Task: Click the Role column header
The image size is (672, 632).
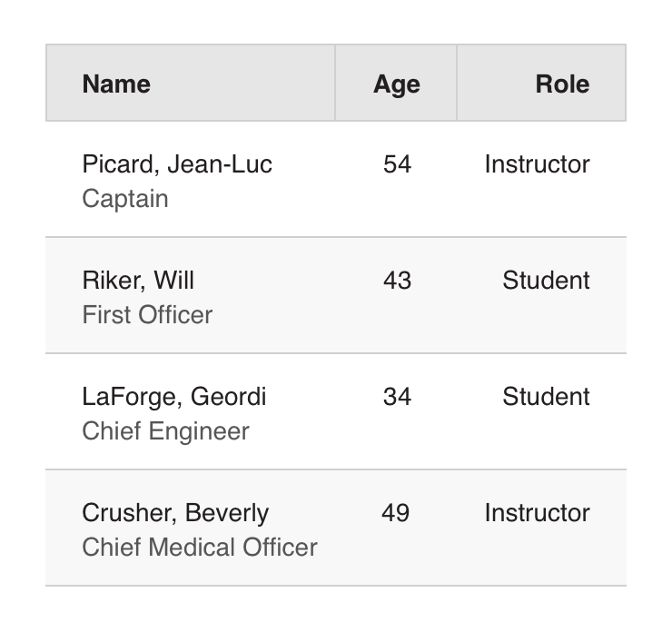Action: (561, 84)
